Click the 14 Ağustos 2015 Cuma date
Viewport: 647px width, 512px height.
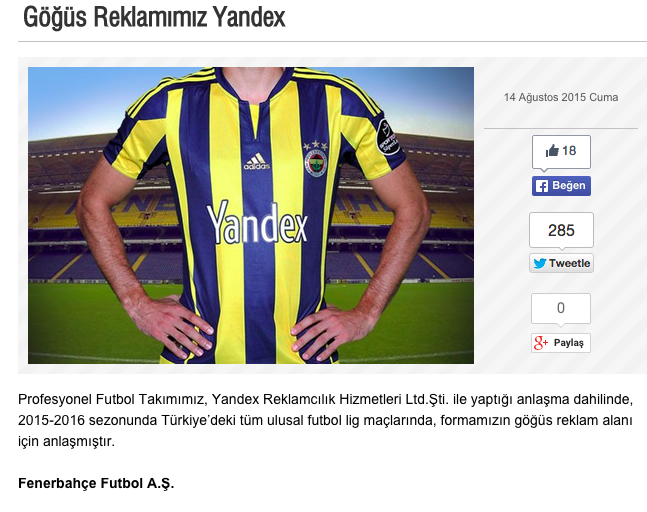(561, 97)
